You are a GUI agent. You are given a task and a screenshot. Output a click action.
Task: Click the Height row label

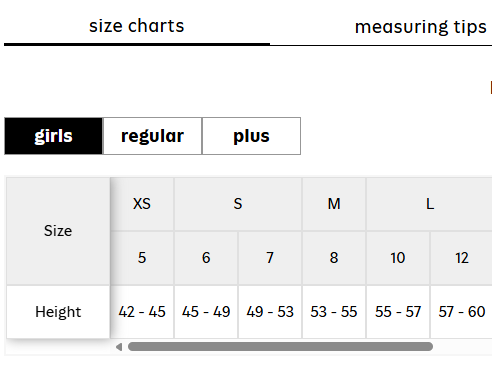click(x=58, y=312)
